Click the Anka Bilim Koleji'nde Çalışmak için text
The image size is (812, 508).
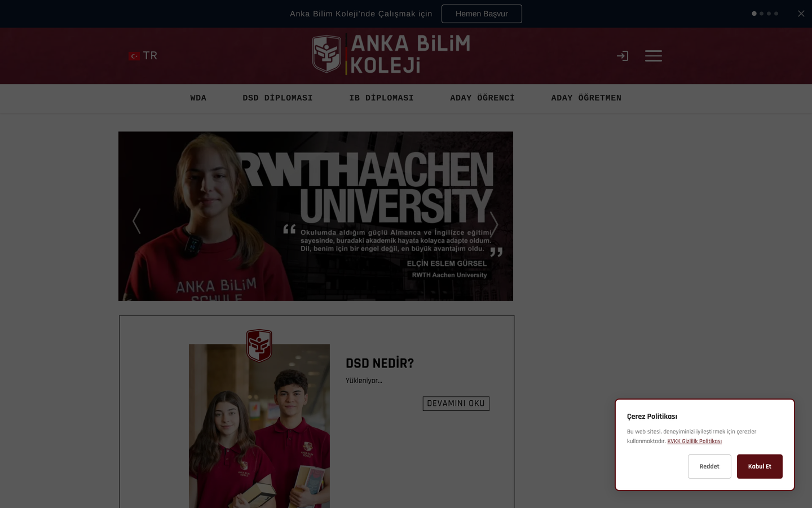(361, 14)
